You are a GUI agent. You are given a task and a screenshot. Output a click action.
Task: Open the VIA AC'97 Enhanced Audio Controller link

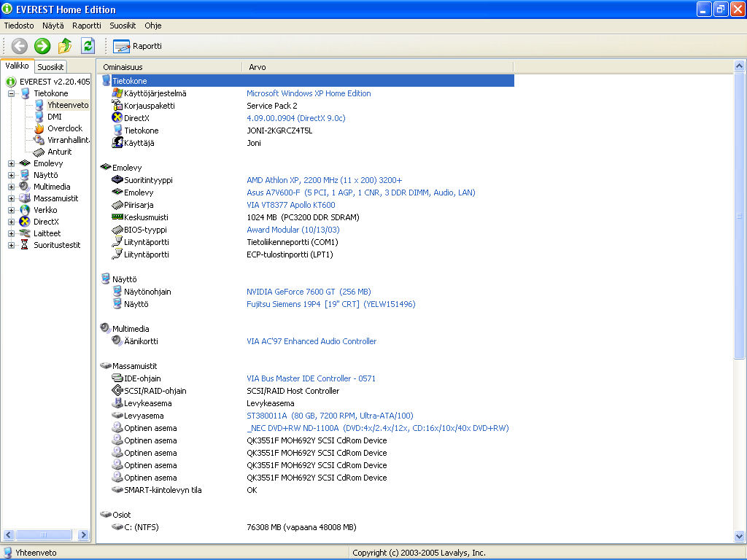[x=311, y=341]
